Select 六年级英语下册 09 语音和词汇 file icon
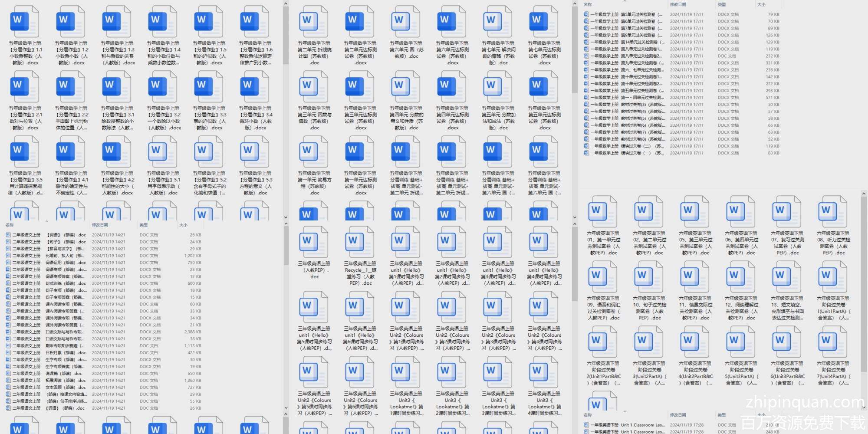 603,277
